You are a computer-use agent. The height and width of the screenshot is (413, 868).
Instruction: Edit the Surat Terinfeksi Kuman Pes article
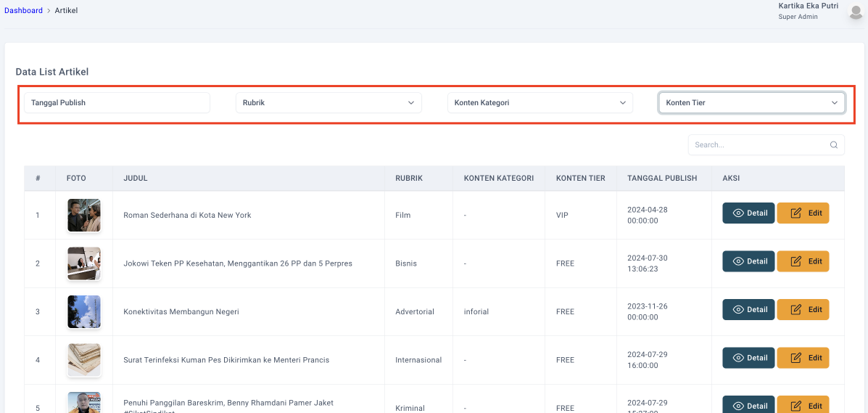pyautogui.click(x=803, y=358)
